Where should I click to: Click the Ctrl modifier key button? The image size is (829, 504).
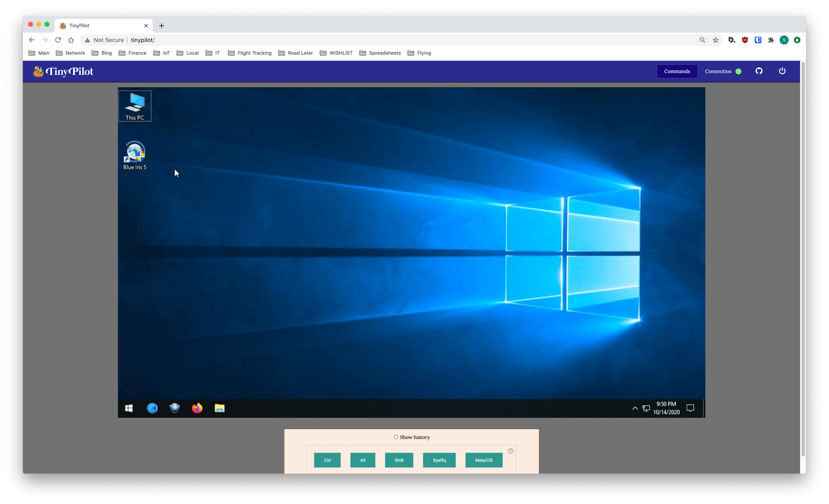[327, 460]
